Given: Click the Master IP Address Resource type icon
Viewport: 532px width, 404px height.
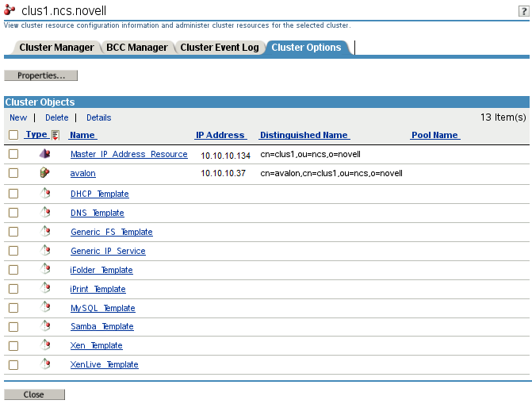Looking at the screenshot, I should [45, 154].
